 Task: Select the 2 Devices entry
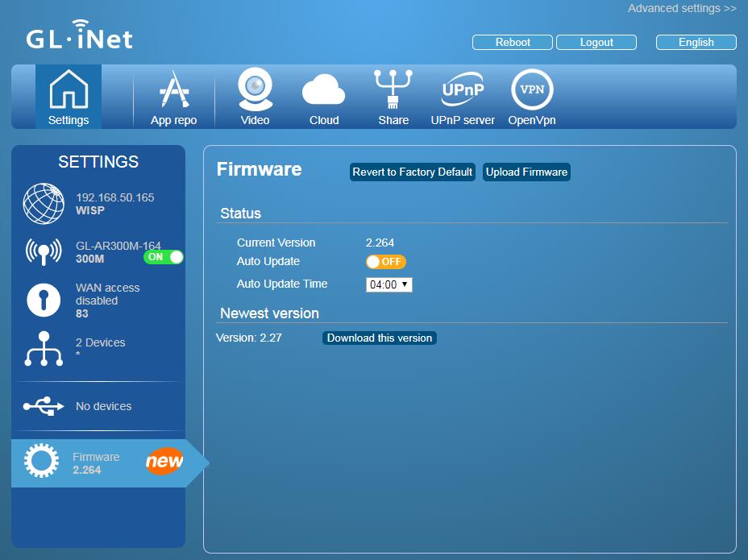98,349
